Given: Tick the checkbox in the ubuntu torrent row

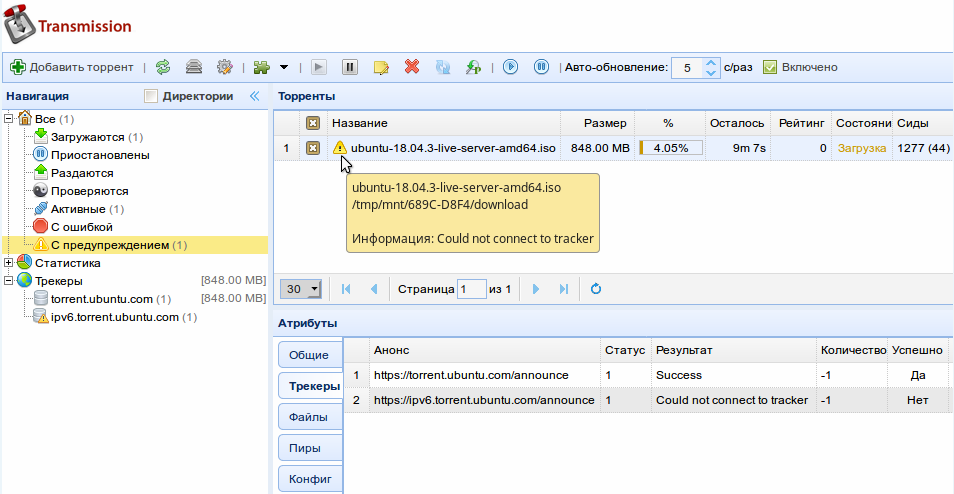Looking at the screenshot, I should click(313, 148).
